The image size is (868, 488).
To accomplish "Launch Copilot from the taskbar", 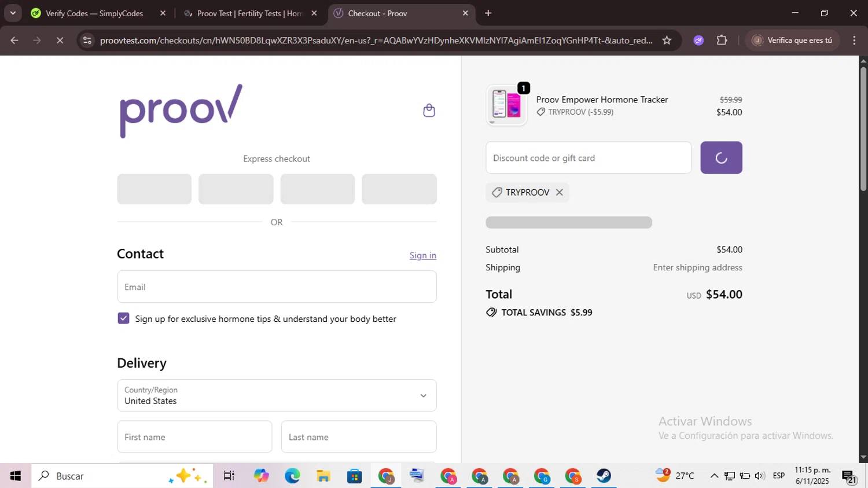I will pyautogui.click(x=261, y=476).
